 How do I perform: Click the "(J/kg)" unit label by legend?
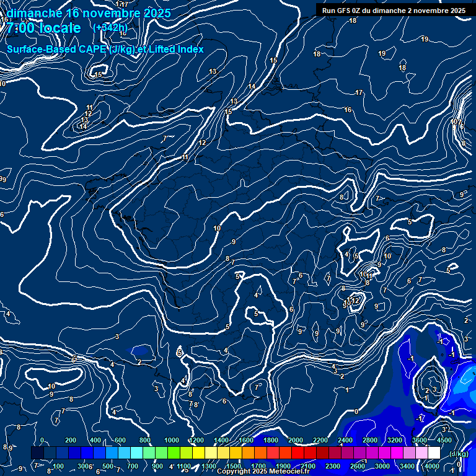pyautogui.click(x=457, y=454)
